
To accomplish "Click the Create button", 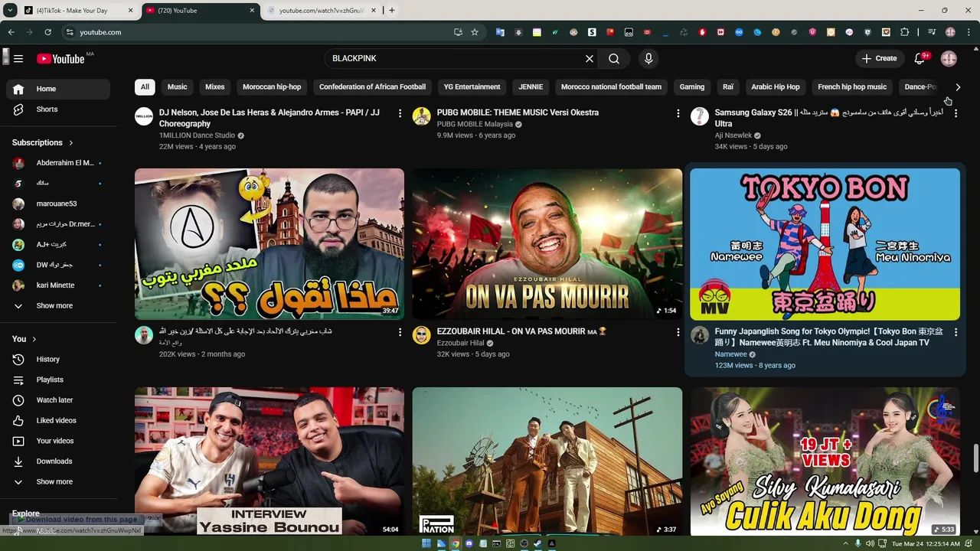I will pos(879,59).
